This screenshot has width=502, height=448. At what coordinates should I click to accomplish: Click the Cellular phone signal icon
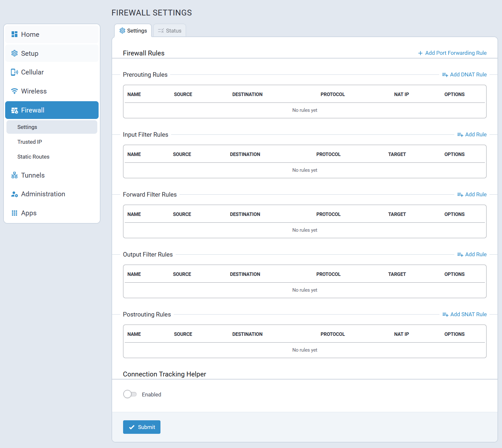coord(14,72)
